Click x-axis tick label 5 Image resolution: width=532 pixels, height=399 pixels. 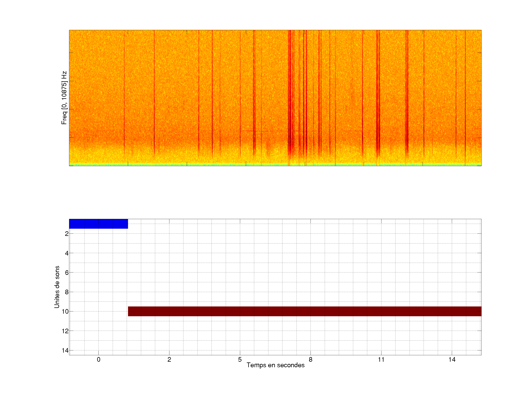(240, 359)
